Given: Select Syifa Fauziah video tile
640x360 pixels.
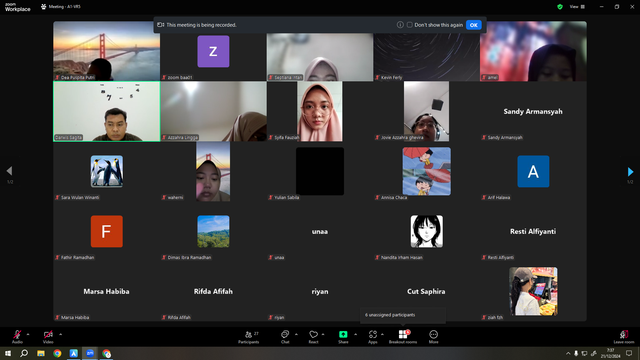Looking at the screenshot, I should point(320,111).
